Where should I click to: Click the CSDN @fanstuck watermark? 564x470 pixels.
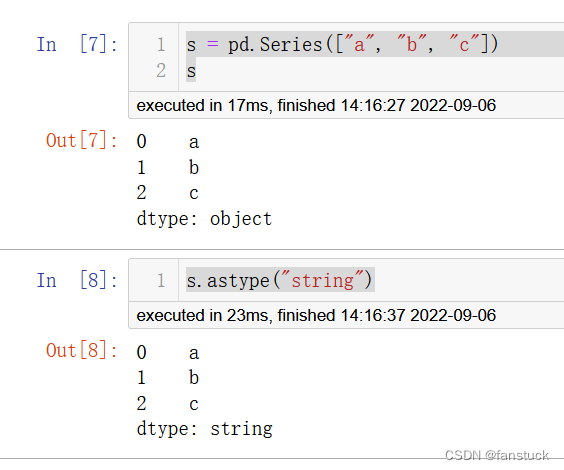(497, 456)
